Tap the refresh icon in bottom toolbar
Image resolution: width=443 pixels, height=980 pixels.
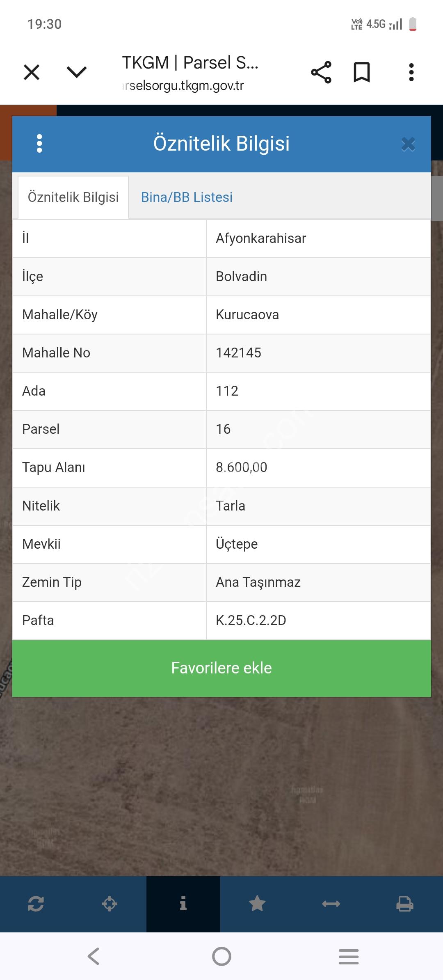point(36,904)
